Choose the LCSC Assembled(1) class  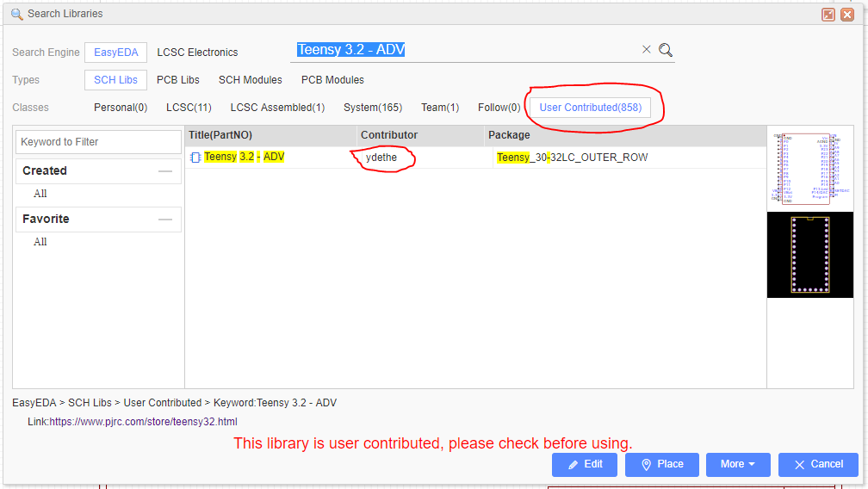pos(277,108)
